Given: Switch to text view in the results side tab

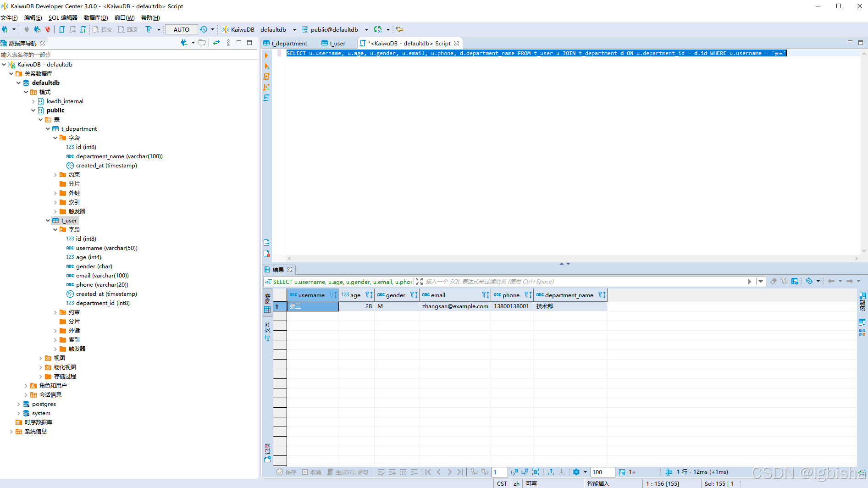Looking at the screenshot, I should pyautogui.click(x=267, y=332).
